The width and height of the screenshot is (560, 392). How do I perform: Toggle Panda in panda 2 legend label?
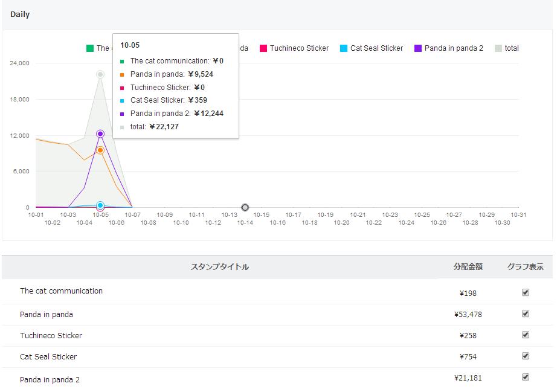454,48
